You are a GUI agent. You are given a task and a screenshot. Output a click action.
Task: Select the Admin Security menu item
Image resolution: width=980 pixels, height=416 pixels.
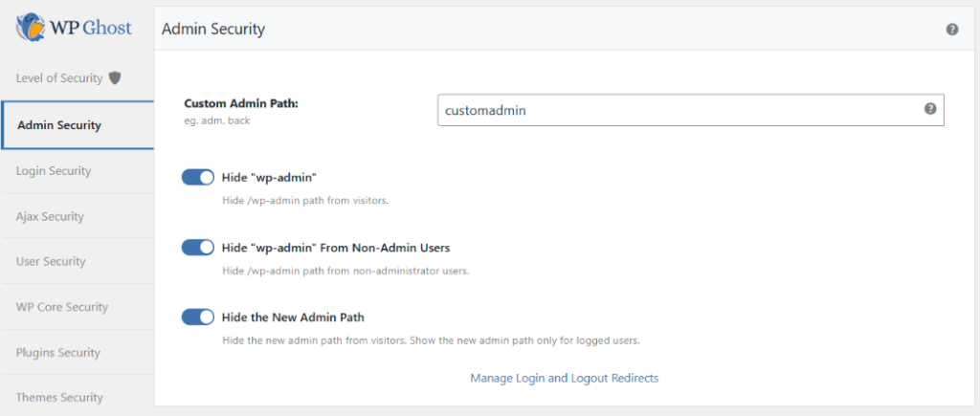(77, 125)
